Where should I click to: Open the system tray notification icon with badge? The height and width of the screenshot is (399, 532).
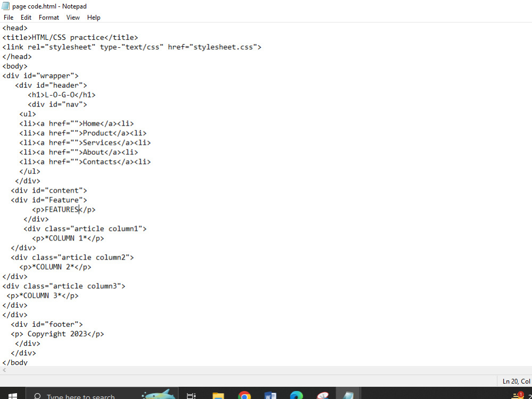click(x=517, y=395)
